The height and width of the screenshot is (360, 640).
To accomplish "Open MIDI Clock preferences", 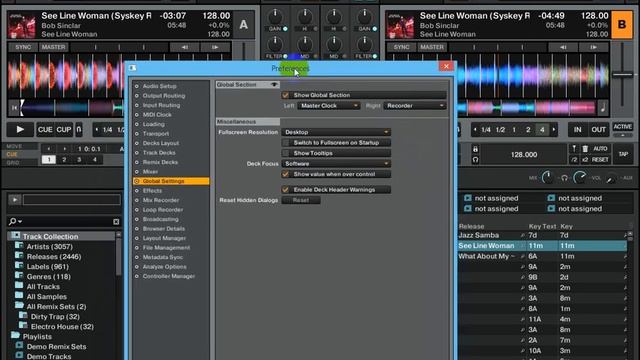I will click(157, 115).
